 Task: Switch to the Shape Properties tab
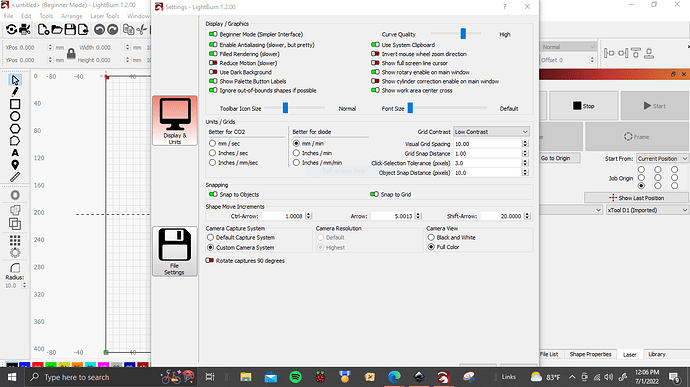pos(590,354)
